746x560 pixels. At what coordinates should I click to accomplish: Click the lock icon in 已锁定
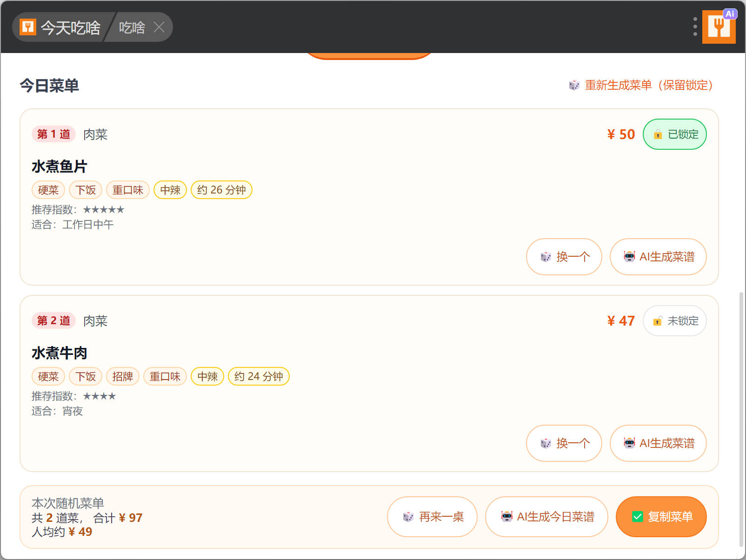(x=658, y=134)
